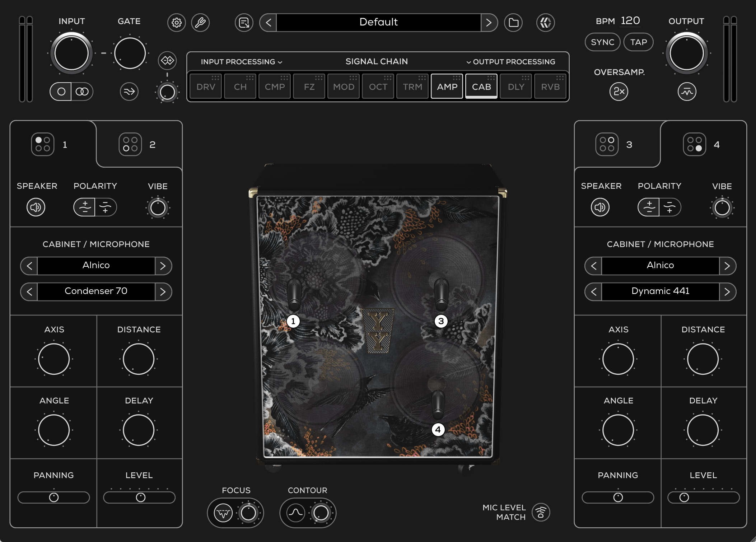Select microphone 1 tab
The width and height of the screenshot is (756, 542).
pos(53,144)
